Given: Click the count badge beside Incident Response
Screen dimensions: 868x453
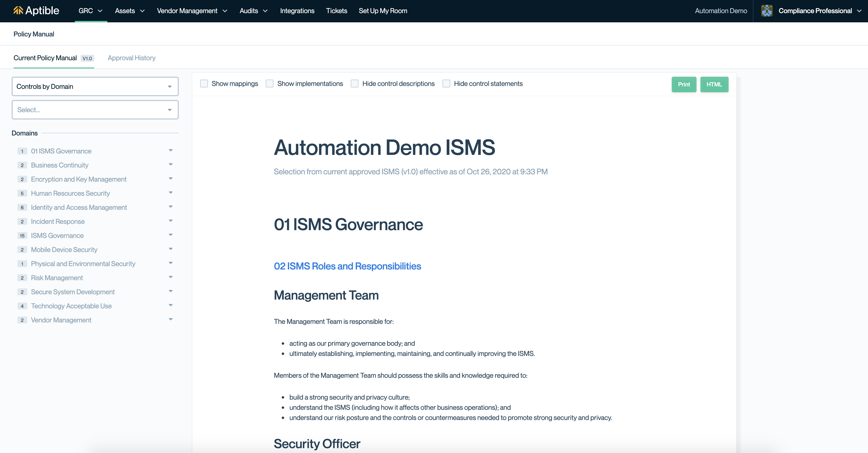Looking at the screenshot, I should click(22, 222).
